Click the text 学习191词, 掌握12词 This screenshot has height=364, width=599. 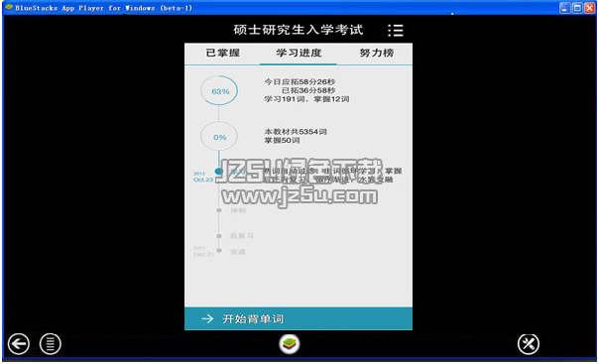tap(306, 99)
